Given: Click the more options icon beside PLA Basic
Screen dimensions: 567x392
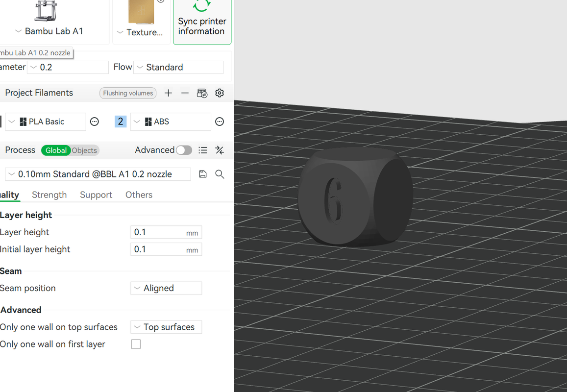Looking at the screenshot, I should [x=95, y=122].
